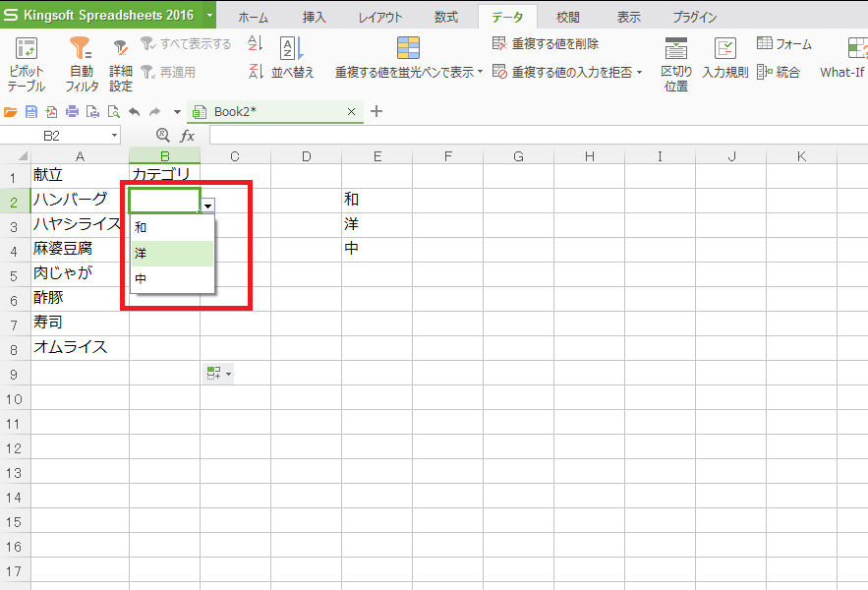Open the Pivot Table tool
Screen dimensions: 868x590
pos(26,63)
